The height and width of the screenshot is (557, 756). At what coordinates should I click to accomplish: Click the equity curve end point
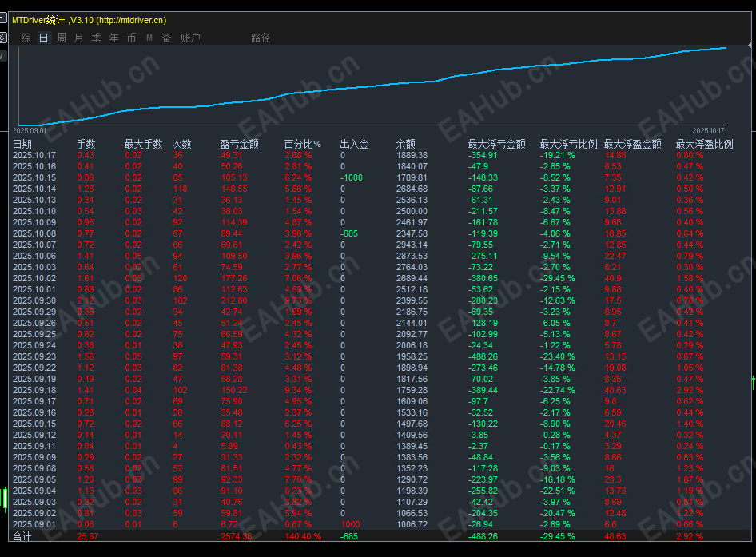pyautogui.click(x=725, y=48)
